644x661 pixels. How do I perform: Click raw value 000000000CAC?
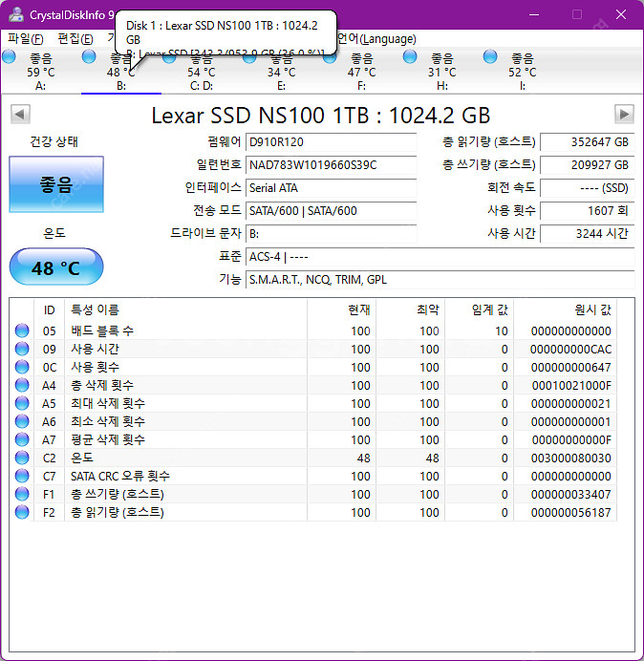pos(571,349)
